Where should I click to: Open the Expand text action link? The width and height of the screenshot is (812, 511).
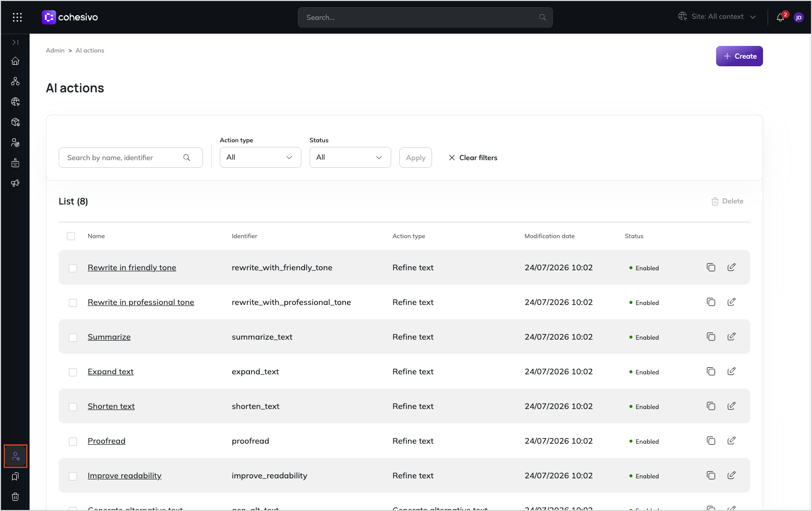click(111, 372)
